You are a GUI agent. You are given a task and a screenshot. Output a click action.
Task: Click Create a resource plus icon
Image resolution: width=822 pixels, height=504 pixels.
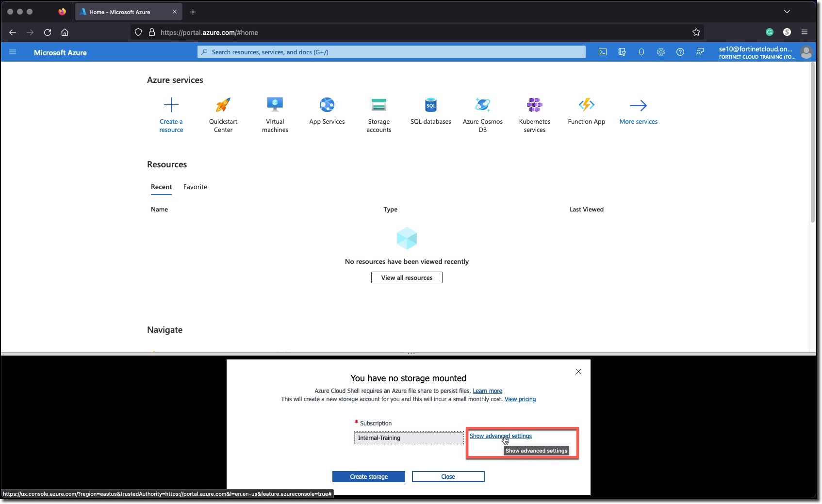tap(171, 105)
